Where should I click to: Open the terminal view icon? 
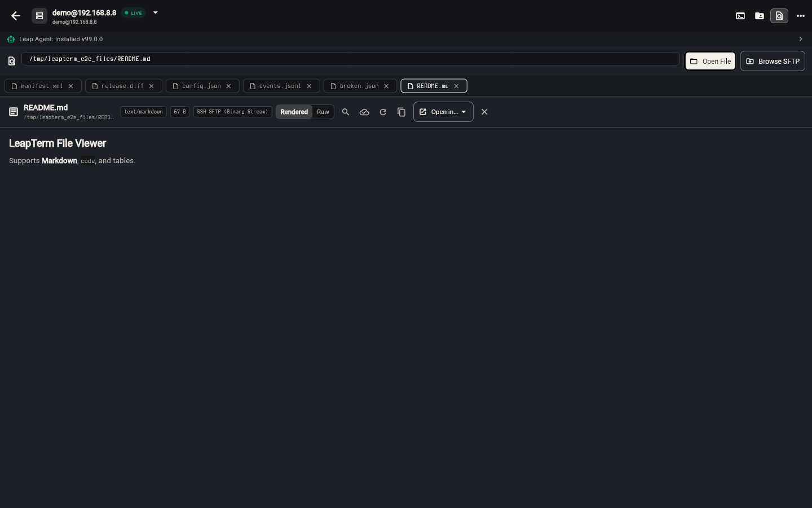click(x=740, y=16)
